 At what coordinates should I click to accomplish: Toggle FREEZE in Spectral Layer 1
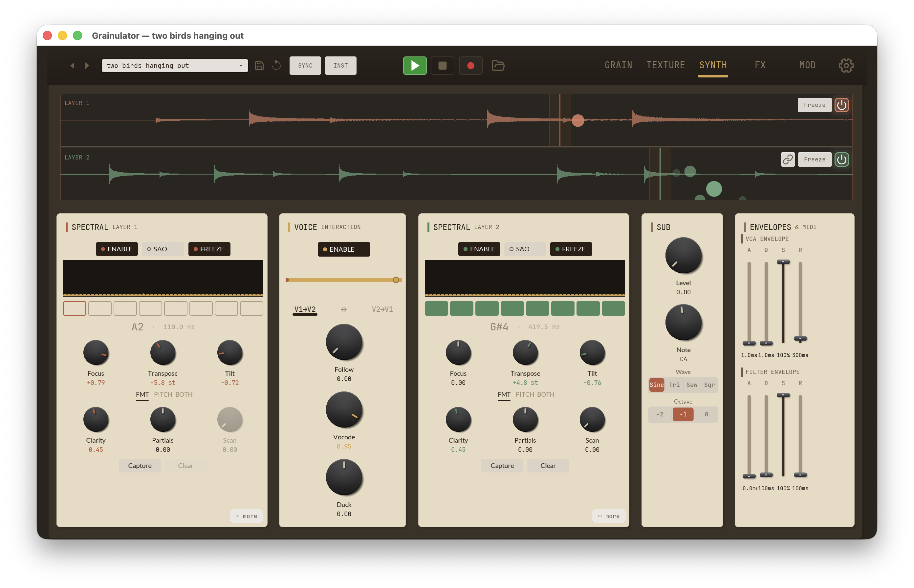point(209,249)
